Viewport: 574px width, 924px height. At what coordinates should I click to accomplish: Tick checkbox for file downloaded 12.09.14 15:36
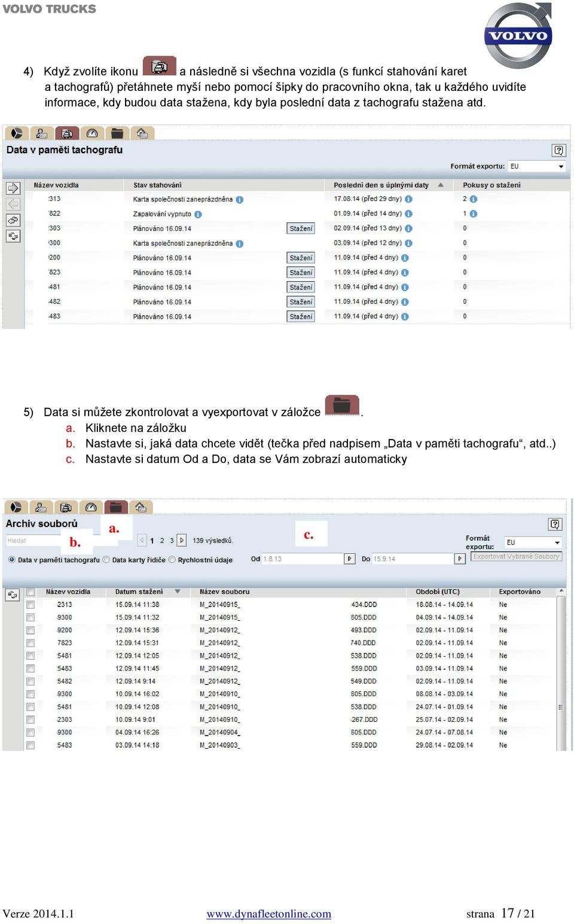(x=30, y=630)
